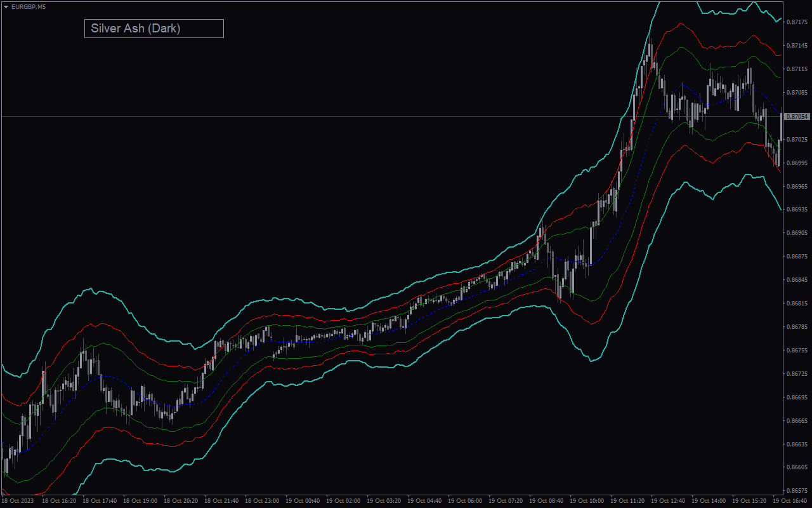Screen dimensions: 812x508
Task: Click price level 0.86785 on the axis
Action: [797, 327]
